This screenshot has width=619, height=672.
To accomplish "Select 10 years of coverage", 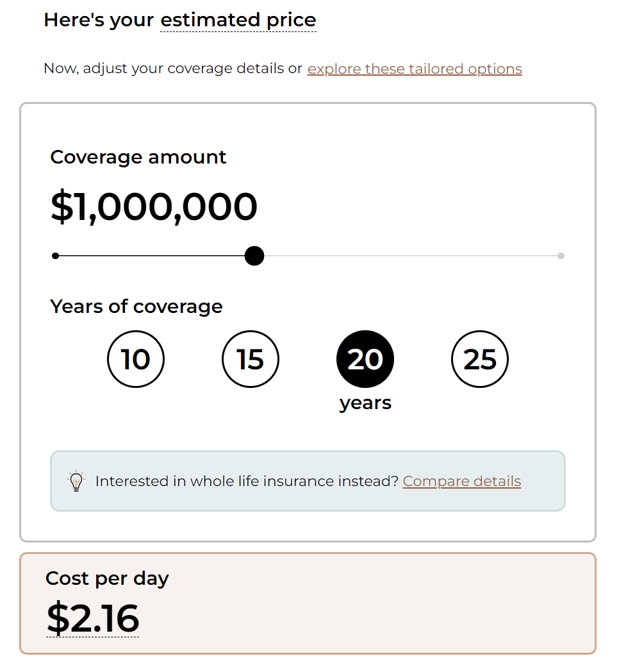I will coord(136,359).
